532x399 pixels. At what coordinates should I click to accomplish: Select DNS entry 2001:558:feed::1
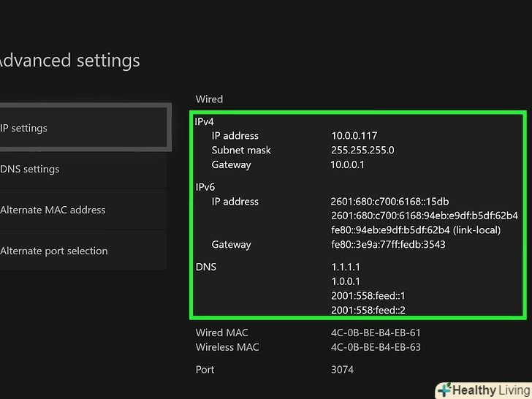point(368,296)
